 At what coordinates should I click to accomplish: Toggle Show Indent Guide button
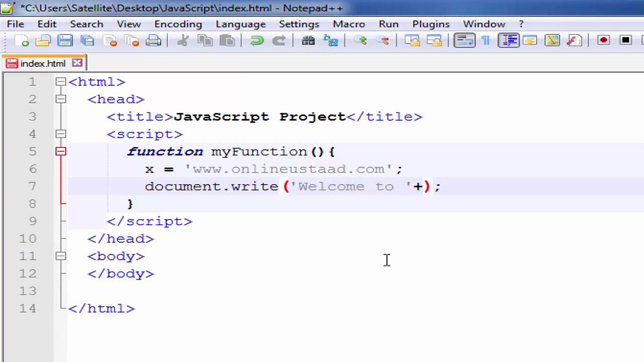coord(509,41)
